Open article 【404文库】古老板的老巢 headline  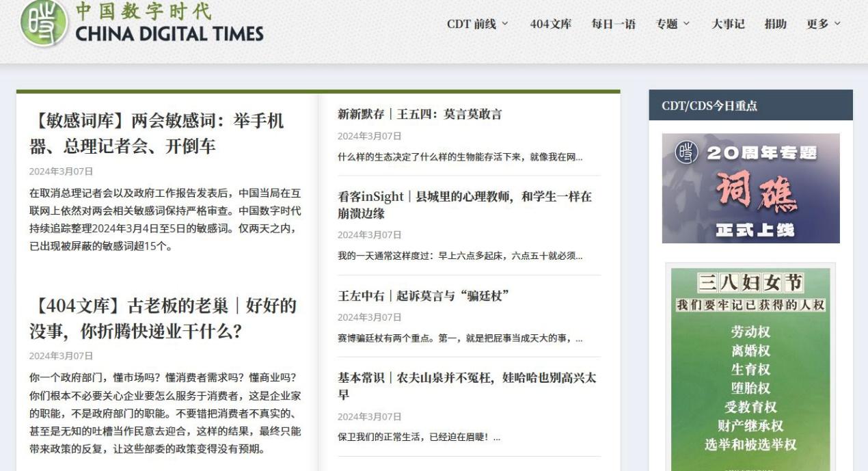click(x=163, y=319)
